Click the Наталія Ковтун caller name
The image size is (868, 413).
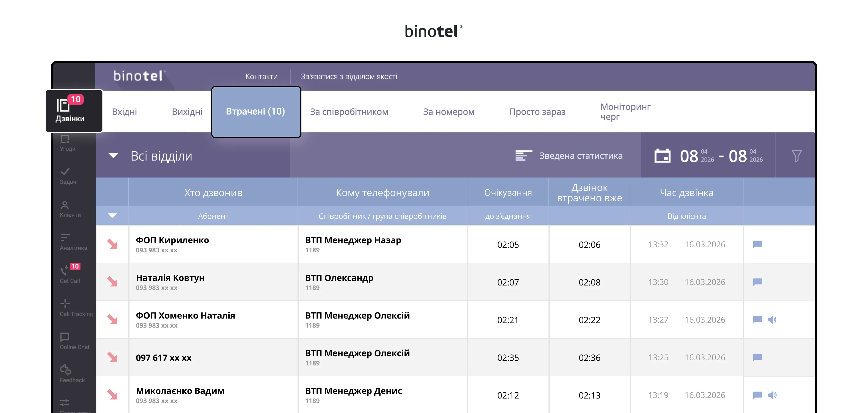(170, 278)
